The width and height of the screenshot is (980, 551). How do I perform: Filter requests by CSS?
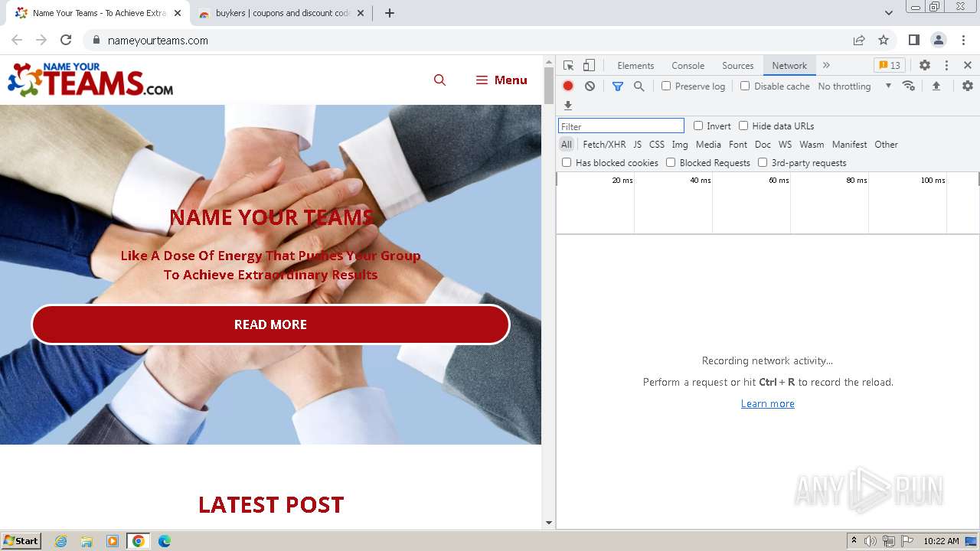[657, 144]
